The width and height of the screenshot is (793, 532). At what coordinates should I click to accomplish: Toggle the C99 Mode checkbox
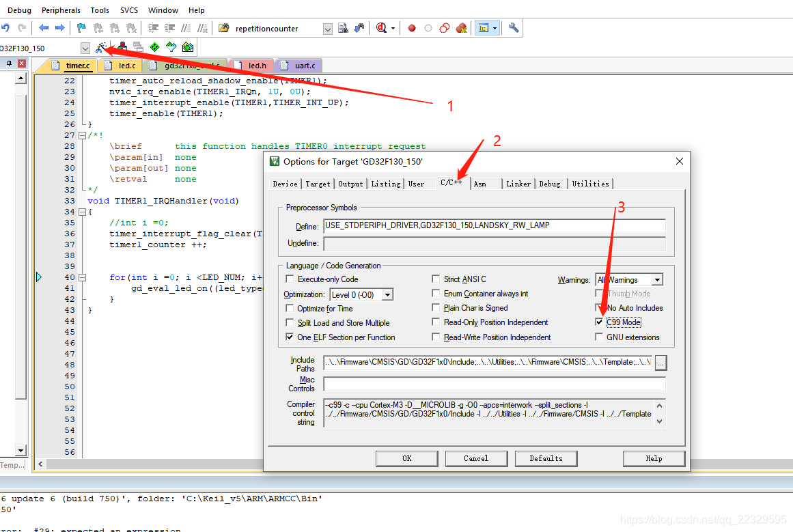599,322
